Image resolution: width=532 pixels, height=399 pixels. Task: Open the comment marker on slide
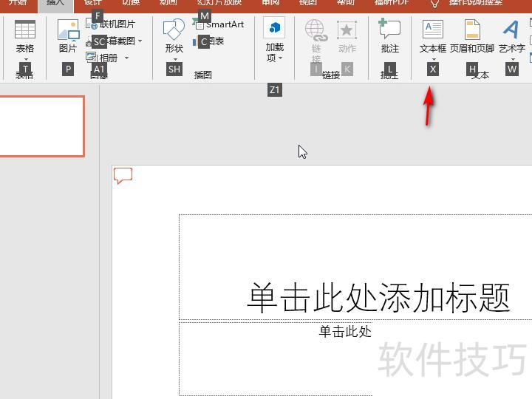[x=123, y=176]
